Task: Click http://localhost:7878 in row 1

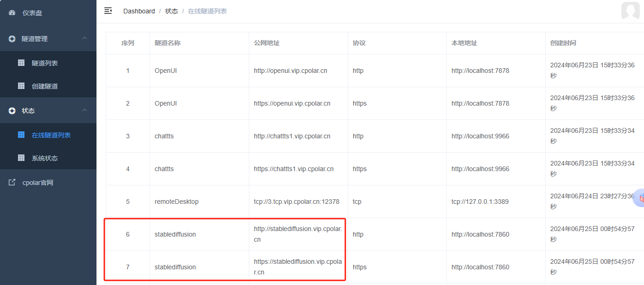Action: pos(481,71)
